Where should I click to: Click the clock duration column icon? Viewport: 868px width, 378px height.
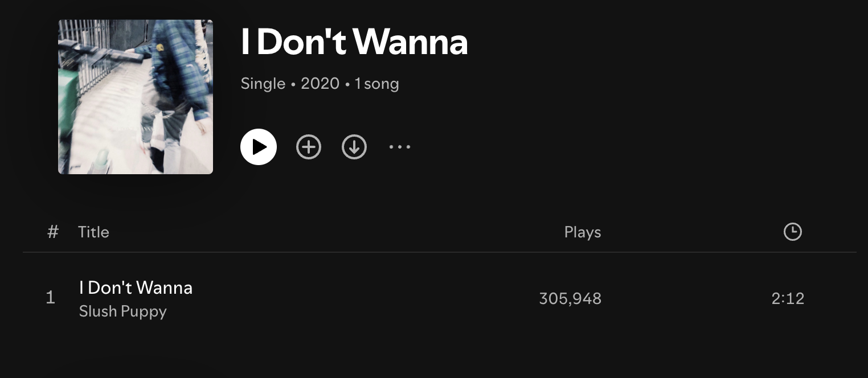pos(792,232)
